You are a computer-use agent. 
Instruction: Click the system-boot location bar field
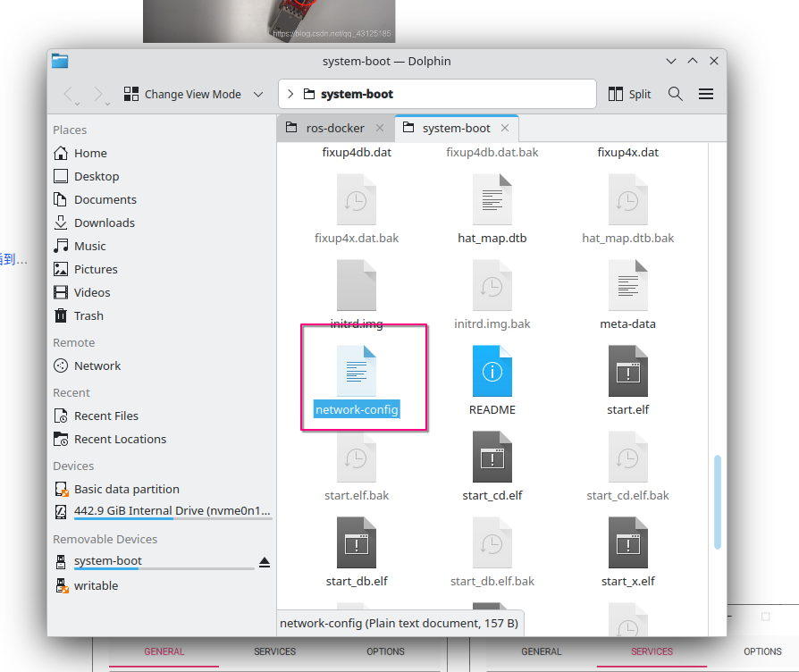437,94
